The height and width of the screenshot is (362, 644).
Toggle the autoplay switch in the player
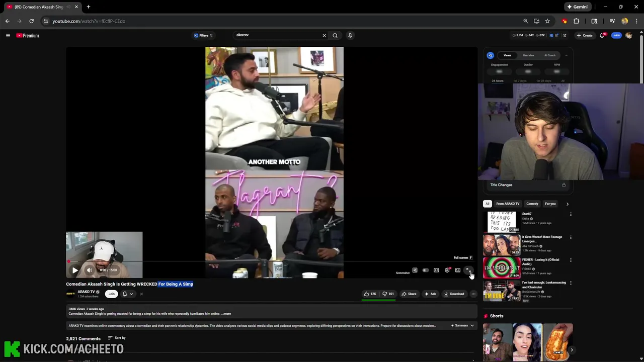click(x=426, y=270)
